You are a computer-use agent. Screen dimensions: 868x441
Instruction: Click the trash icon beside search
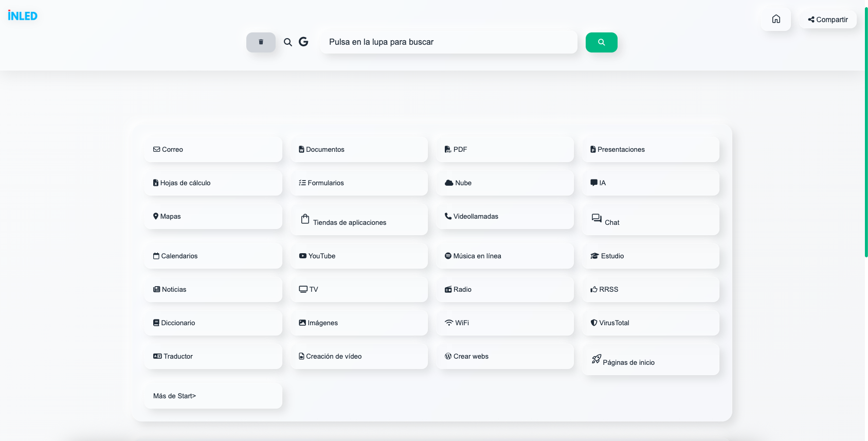(261, 42)
